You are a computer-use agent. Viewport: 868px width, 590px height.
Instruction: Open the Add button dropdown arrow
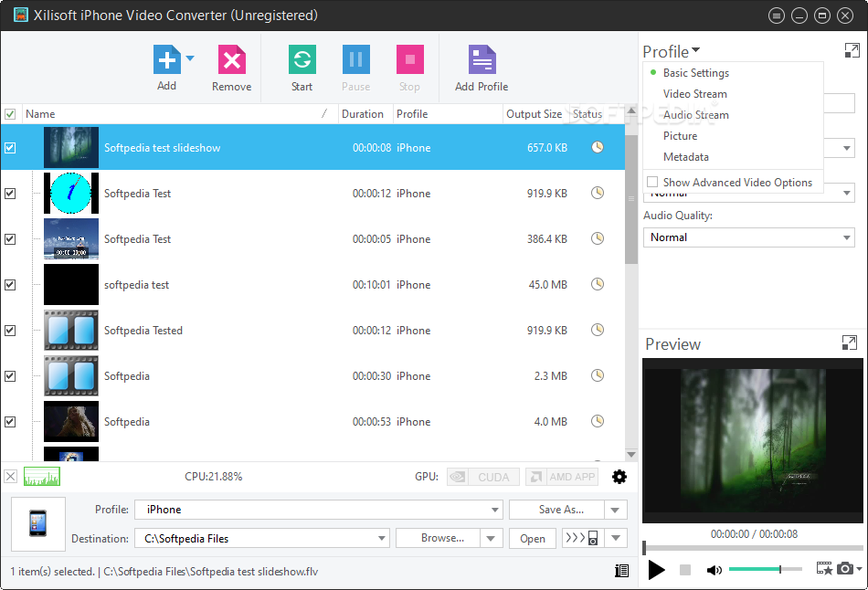[x=190, y=58]
